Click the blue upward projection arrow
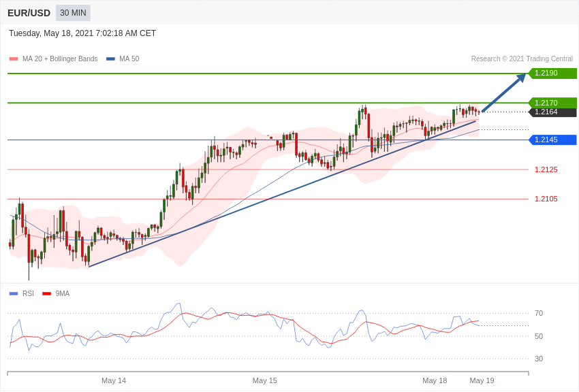The height and width of the screenshot is (392, 579). click(x=504, y=93)
